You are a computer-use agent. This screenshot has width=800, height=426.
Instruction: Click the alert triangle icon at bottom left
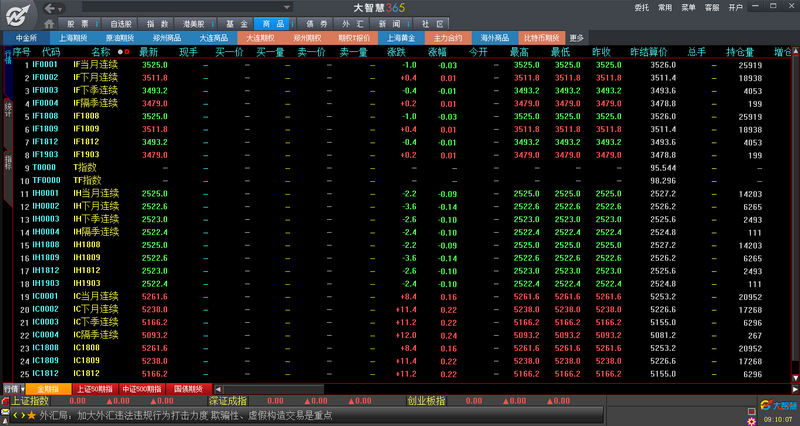(x=5, y=420)
